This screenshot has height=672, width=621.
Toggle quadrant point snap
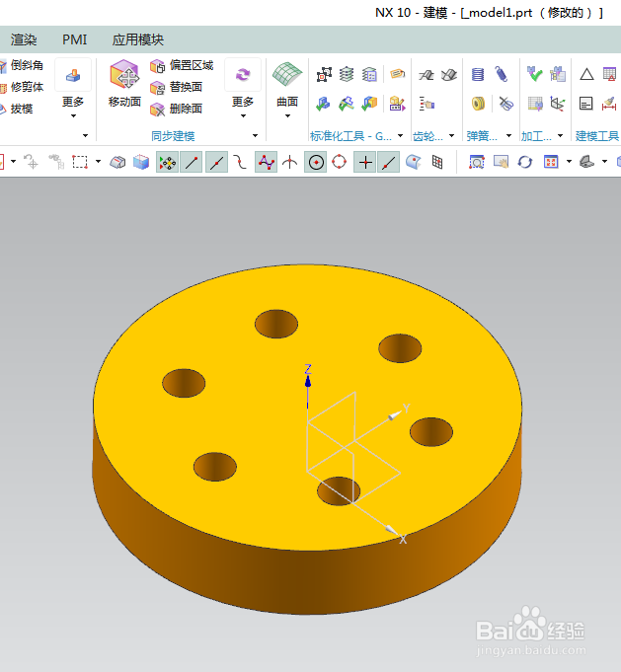tap(340, 163)
